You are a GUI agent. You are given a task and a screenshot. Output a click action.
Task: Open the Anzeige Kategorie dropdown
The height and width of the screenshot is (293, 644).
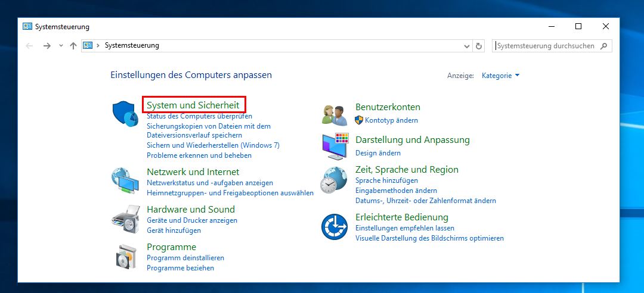pyautogui.click(x=501, y=76)
